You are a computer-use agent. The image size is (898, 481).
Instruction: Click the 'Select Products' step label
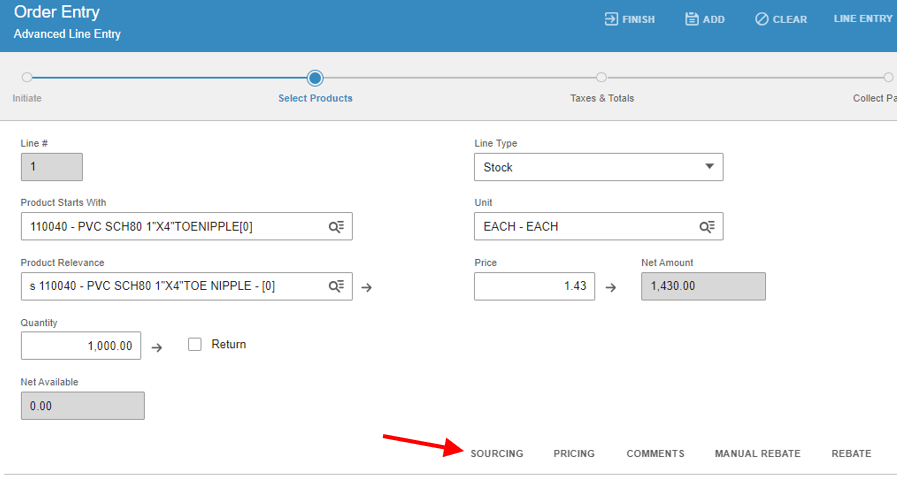[315, 98]
